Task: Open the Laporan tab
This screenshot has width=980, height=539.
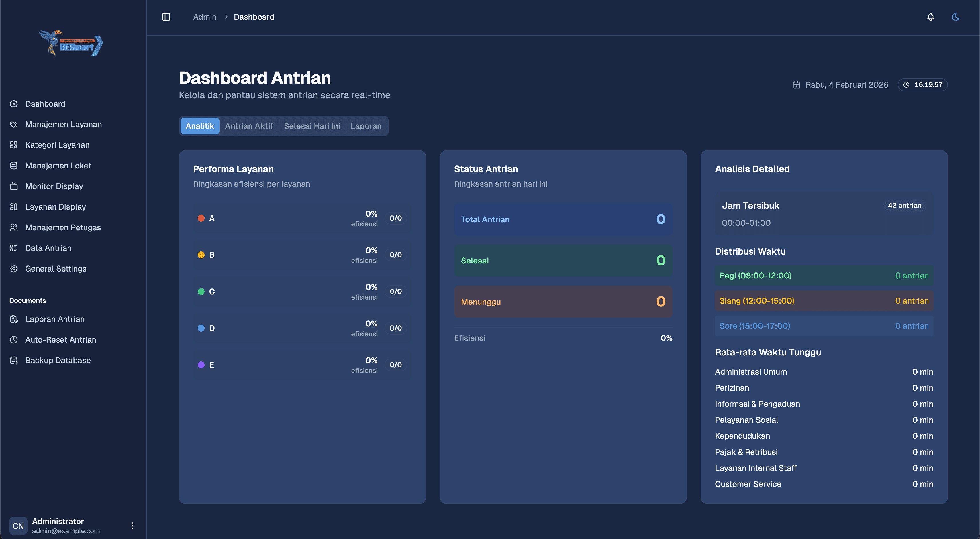Action: pyautogui.click(x=366, y=126)
